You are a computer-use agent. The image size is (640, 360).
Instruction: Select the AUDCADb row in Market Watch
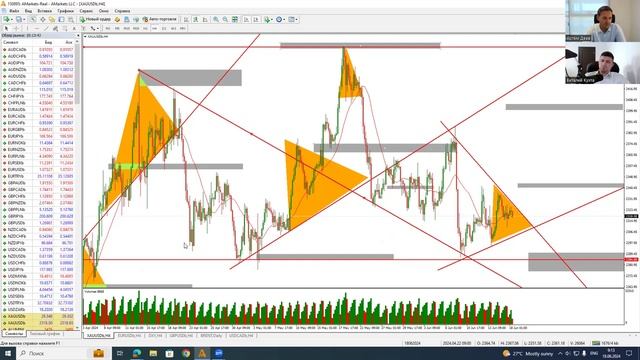click(x=38, y=49)
